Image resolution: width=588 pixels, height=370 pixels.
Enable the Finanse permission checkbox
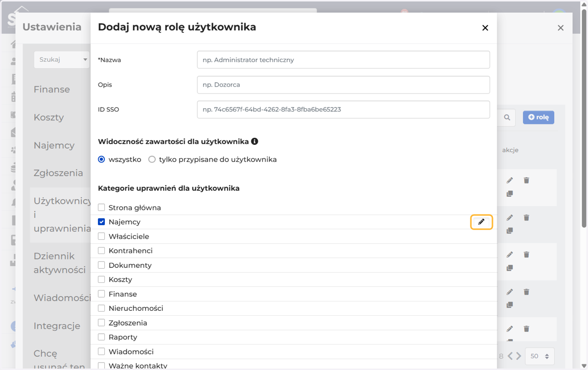(101, 294)
